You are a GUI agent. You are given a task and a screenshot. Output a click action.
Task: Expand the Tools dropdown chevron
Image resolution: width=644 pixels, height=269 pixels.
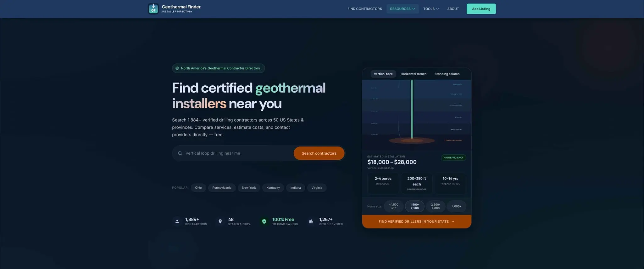437,9
